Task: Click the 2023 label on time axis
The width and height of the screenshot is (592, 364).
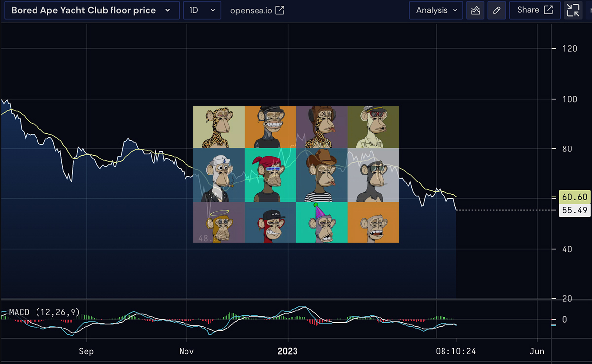Action: click(x=287, y=351)
